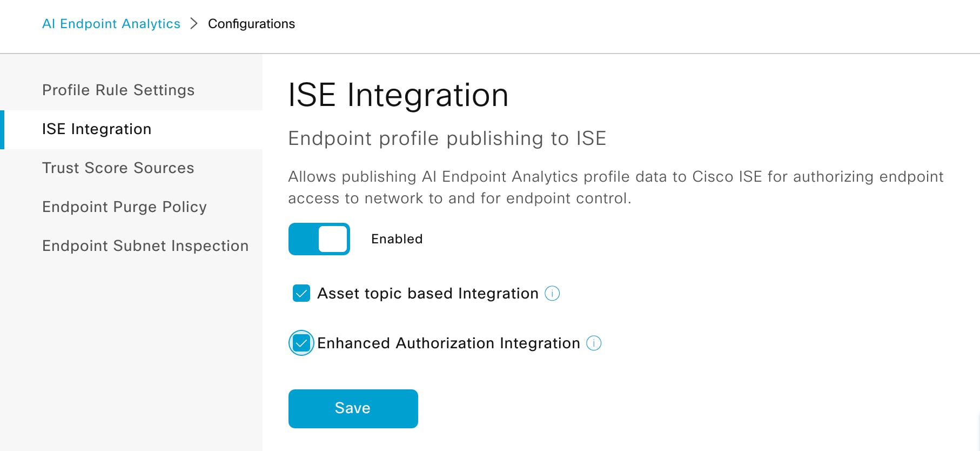Viewport: 980px width, 451px height.
Task: Open info icon beside Asset topic based Integration
Action: point(552,293)
